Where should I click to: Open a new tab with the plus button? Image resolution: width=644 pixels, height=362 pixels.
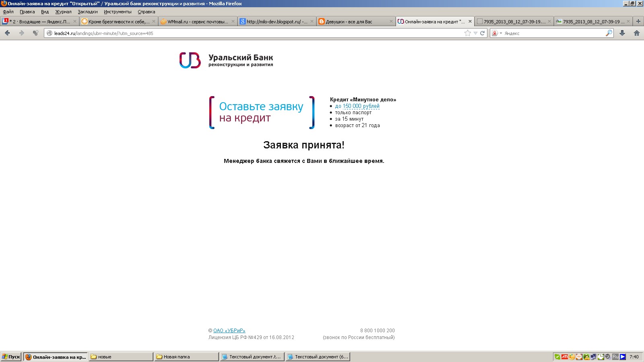pos(638,21)
